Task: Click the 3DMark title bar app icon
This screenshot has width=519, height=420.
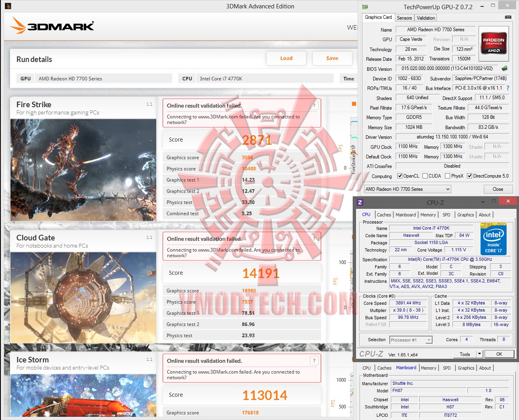Action: click(8, 6)
